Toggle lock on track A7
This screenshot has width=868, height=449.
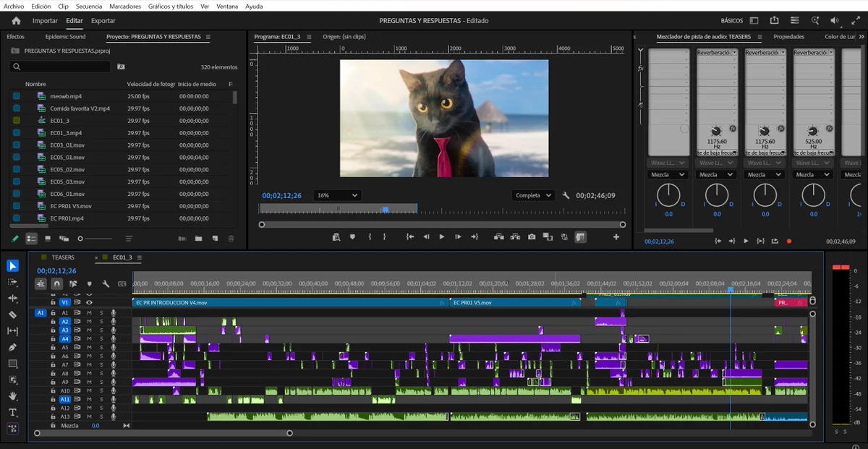[x=53, y=365]
